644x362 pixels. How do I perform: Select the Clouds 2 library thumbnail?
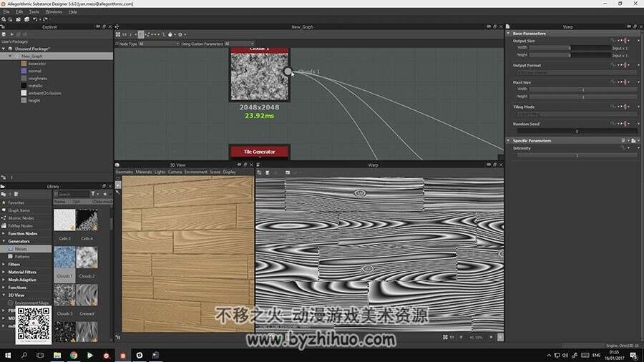pyautogui.click(x=87, y=258)
